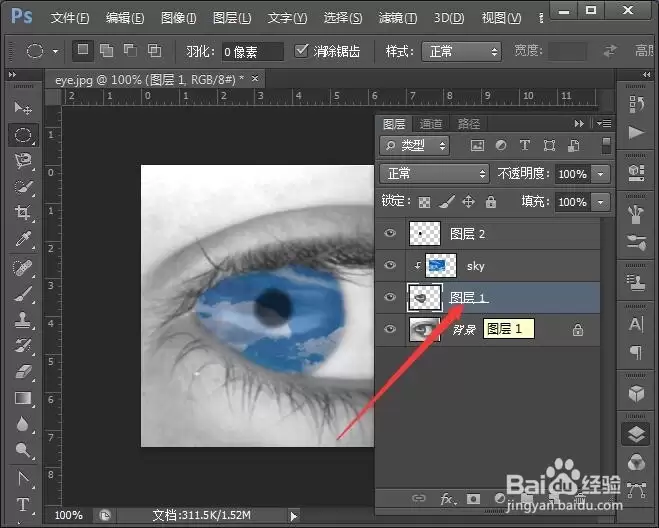659x528 pixels.
Task: Select the Zoom tool
Action: click(x=23, y=450)
